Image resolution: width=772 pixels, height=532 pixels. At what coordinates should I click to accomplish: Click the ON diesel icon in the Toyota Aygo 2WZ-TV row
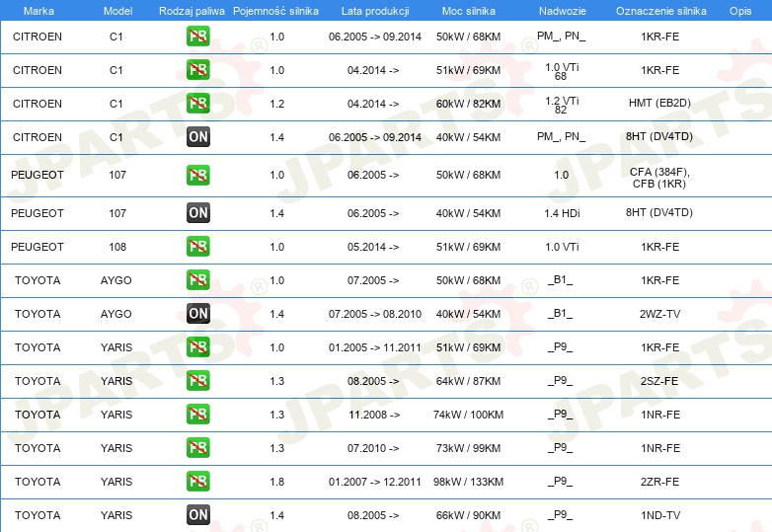(x=197, y=314)
